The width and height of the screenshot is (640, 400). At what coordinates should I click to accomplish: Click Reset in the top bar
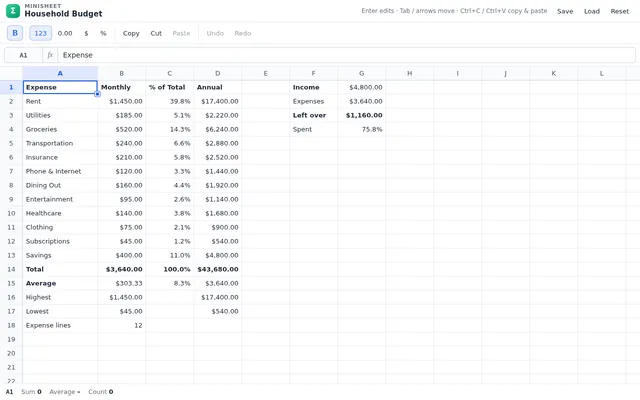tap(620, 11)
